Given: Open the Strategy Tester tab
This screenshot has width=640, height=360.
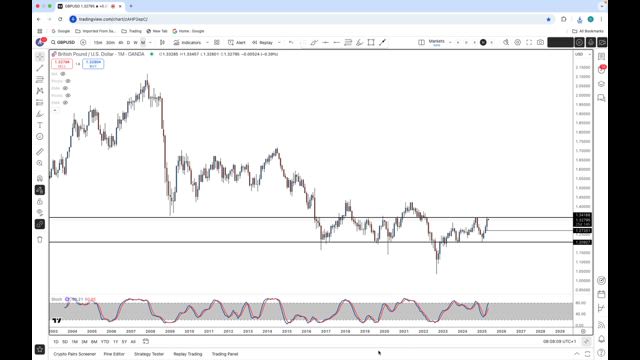Looking at the screenshot, I should coord(149,354).
